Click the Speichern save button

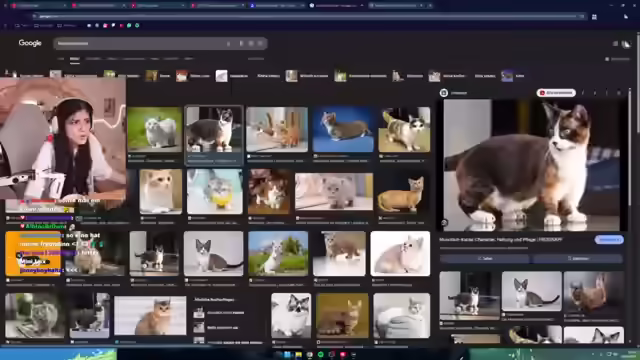coord(578,258)
